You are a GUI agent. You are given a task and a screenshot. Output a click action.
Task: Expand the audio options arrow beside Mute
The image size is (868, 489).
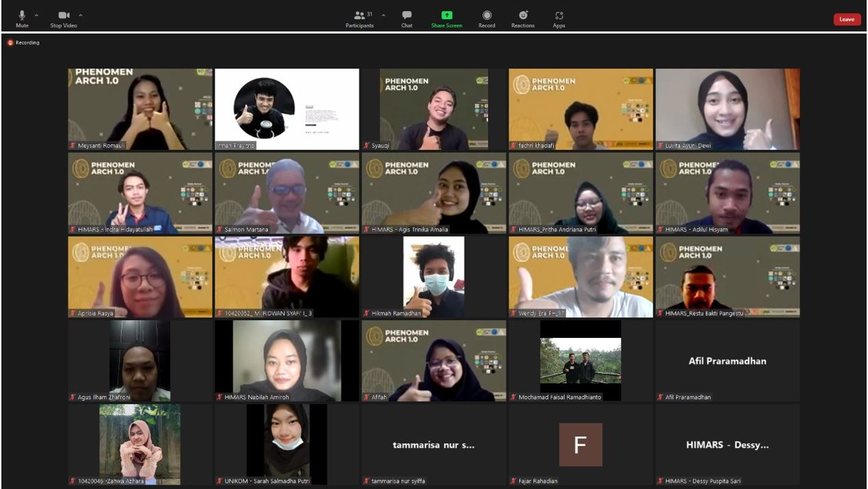(x=36, y=14)
